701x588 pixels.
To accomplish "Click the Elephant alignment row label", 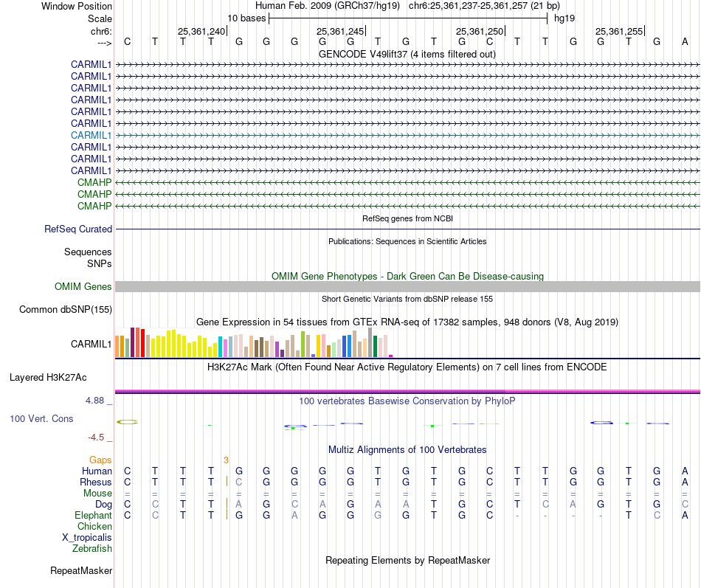I will (x=93, y=516).
